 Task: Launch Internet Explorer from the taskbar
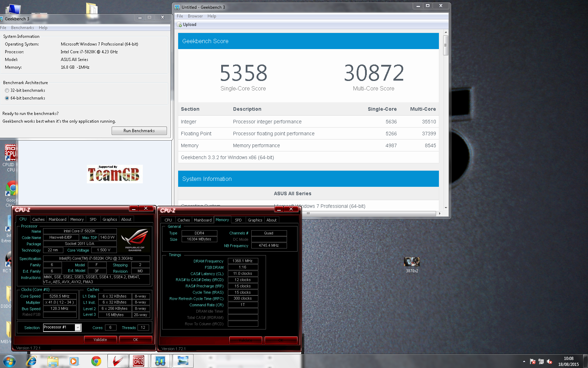(x=31, y=361)
